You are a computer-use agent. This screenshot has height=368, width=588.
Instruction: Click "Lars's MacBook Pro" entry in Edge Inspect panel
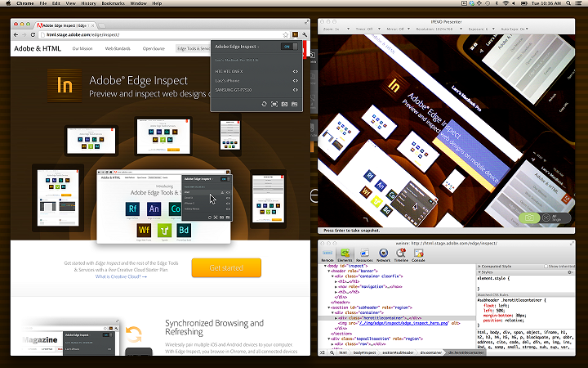237,60
